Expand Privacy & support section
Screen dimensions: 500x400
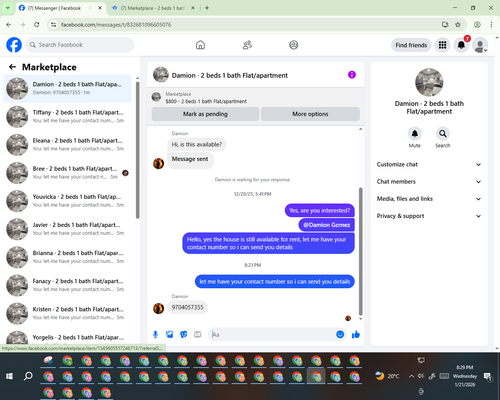(x=429, y=216)
